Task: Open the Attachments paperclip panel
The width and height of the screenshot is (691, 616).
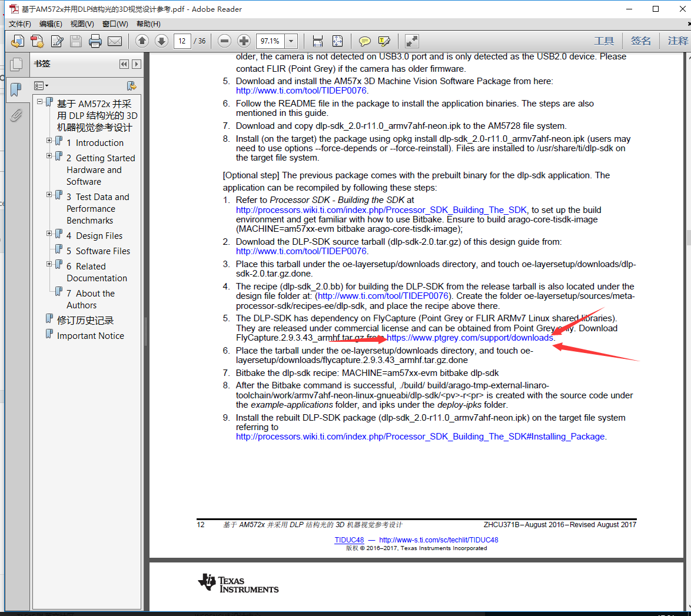Action: click(16, 115)
